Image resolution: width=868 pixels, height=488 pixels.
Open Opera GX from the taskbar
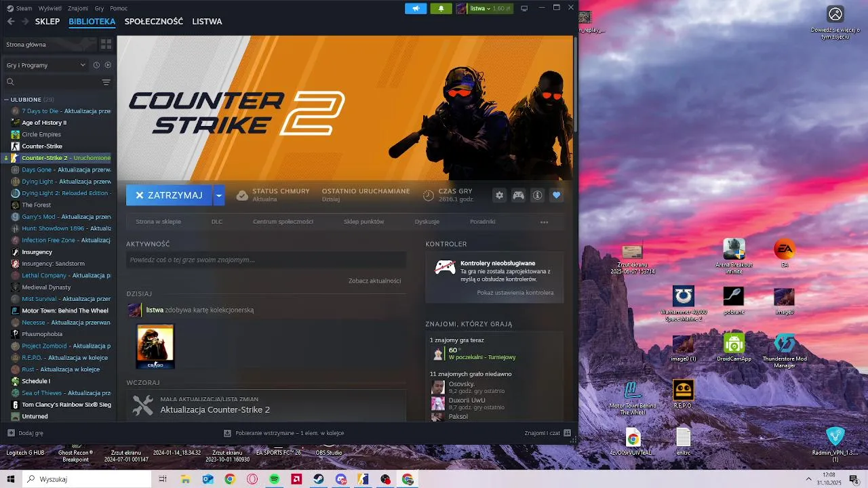tap(252, 479)
